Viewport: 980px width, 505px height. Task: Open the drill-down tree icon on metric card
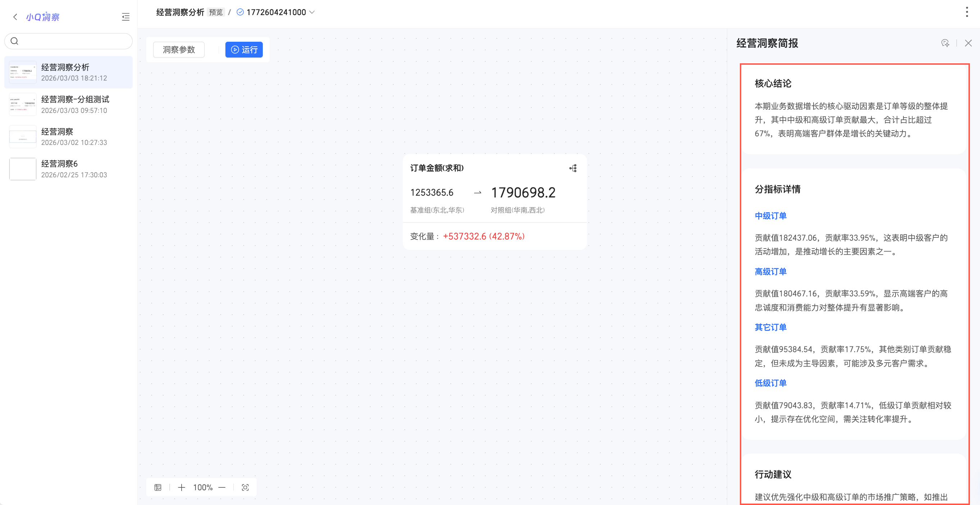point(573,168)
